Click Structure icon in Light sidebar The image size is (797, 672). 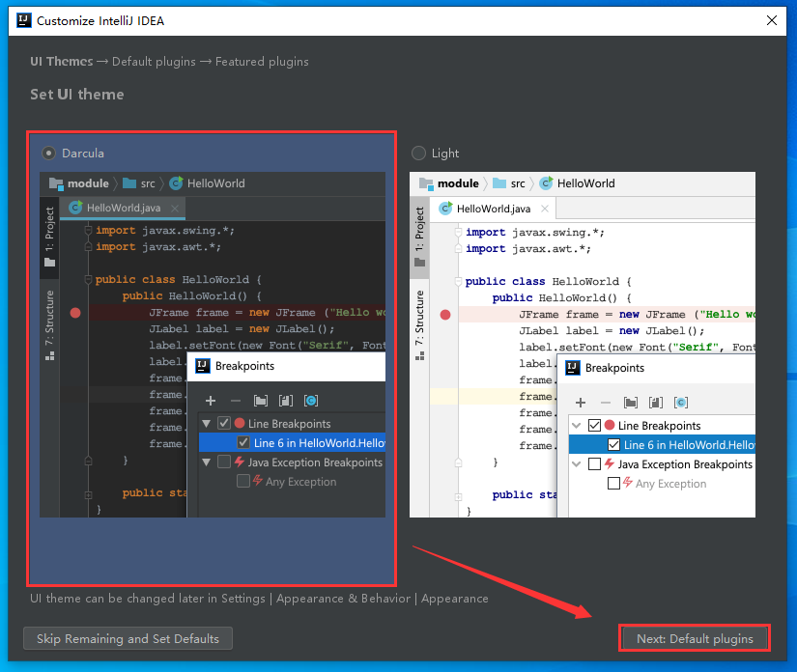coord(420,356)
